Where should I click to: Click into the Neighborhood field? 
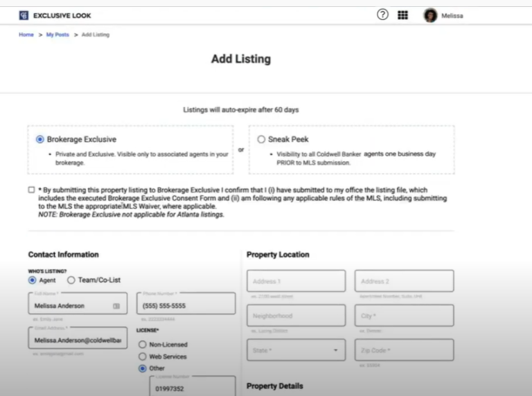[295, 316]
